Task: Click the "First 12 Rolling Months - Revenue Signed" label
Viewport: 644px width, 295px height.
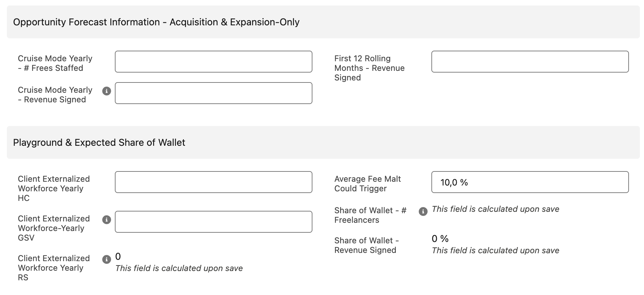Action: (369, 68)
